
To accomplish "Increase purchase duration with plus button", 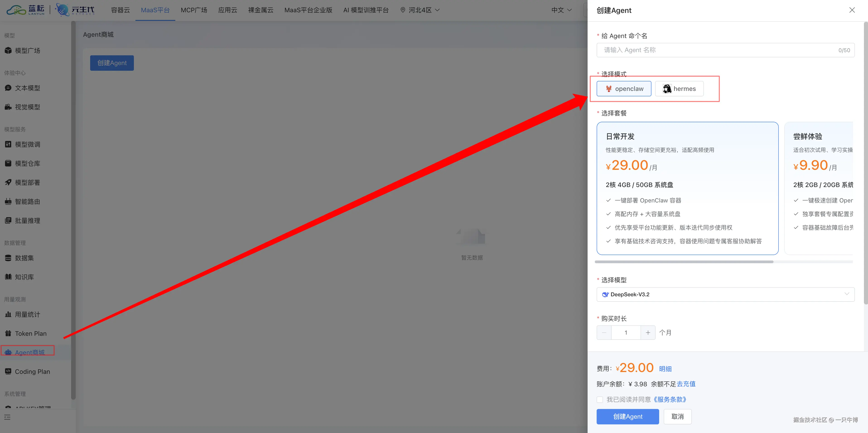I will [648, 333].
